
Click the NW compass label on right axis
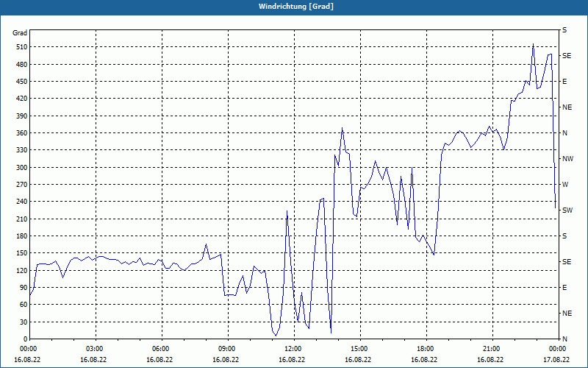tap(567, 158)
